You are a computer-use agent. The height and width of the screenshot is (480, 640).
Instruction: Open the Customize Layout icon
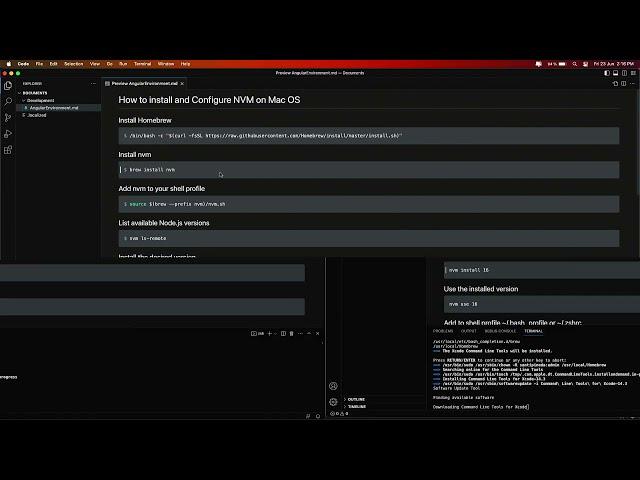pyautogui.click(x=633, y=73)
